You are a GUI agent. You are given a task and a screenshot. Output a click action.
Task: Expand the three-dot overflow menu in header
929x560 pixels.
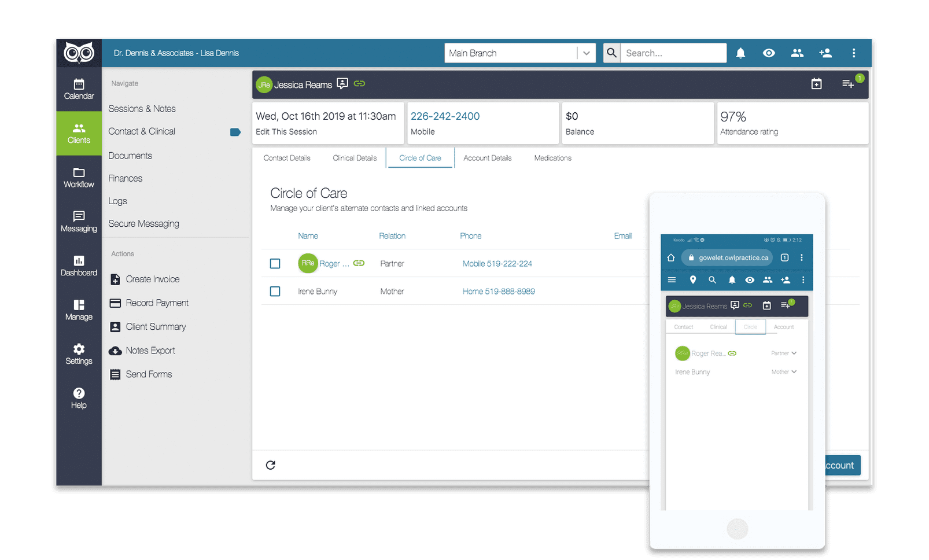click(854, 53)
